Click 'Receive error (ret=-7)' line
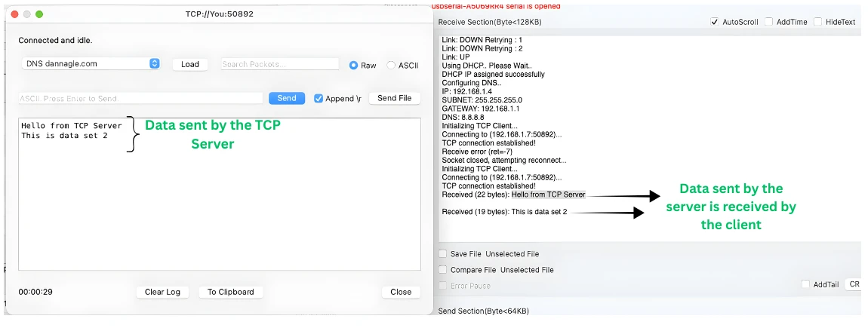Image resolution: width=868 pixels, height=328 pixels. coord(478,152)
